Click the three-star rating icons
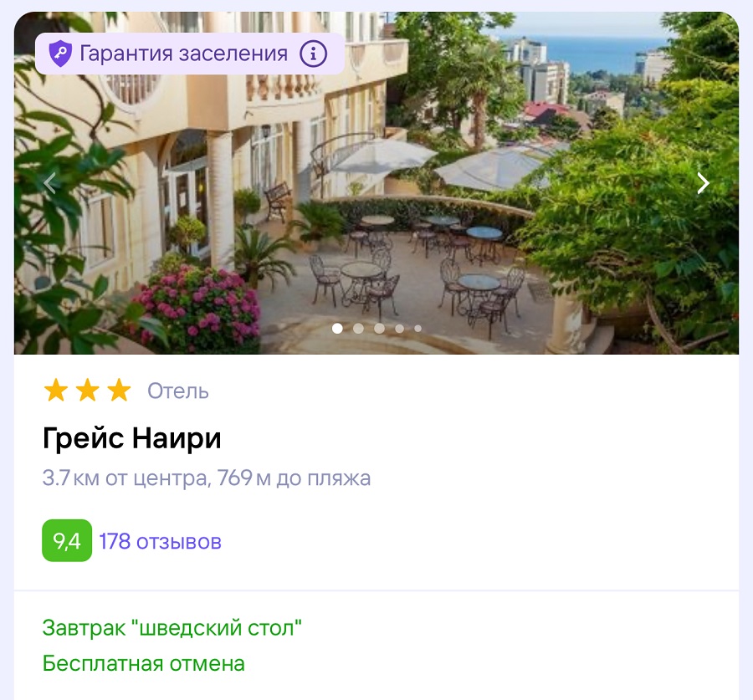 click(87, 390)
